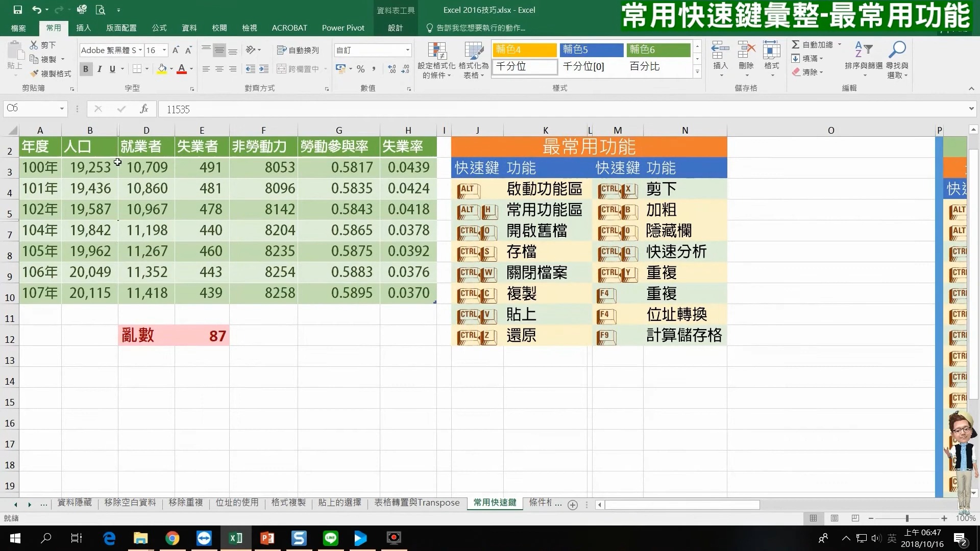This screenshot has width=980, height=551.
Task: Switch to the 插入 ribbon tab
Action: point(83,28)
